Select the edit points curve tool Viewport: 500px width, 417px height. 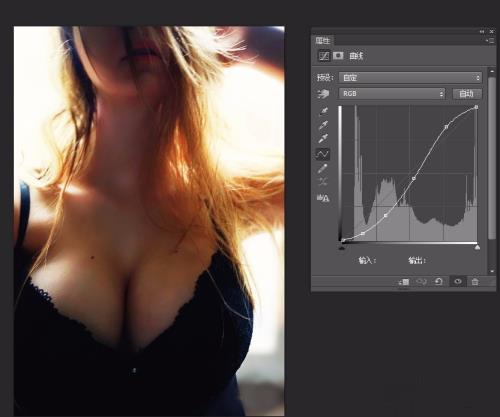coord(323,154)
